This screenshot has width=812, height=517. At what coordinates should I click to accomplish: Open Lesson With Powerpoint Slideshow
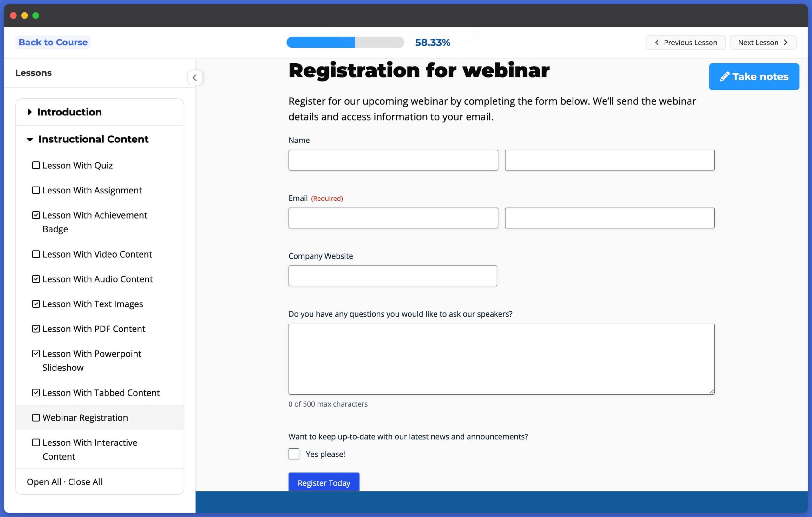pyautogui.click(x=92, y=361)
